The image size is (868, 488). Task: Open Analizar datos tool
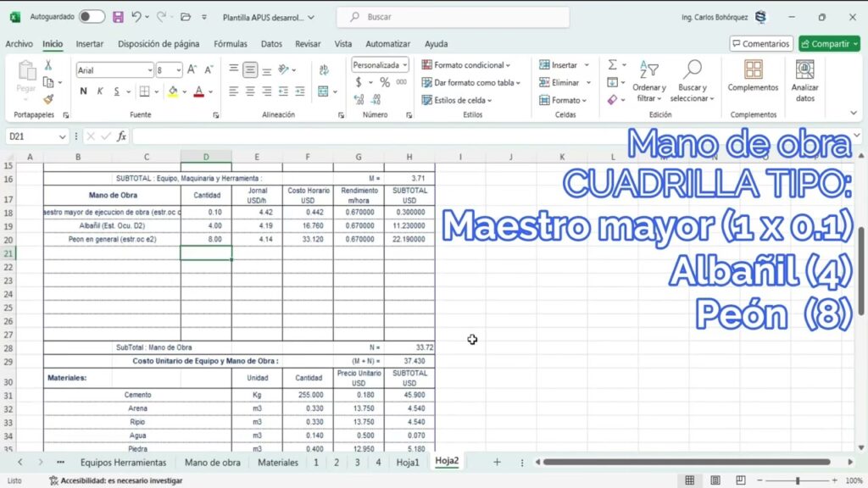click(804, 80)
